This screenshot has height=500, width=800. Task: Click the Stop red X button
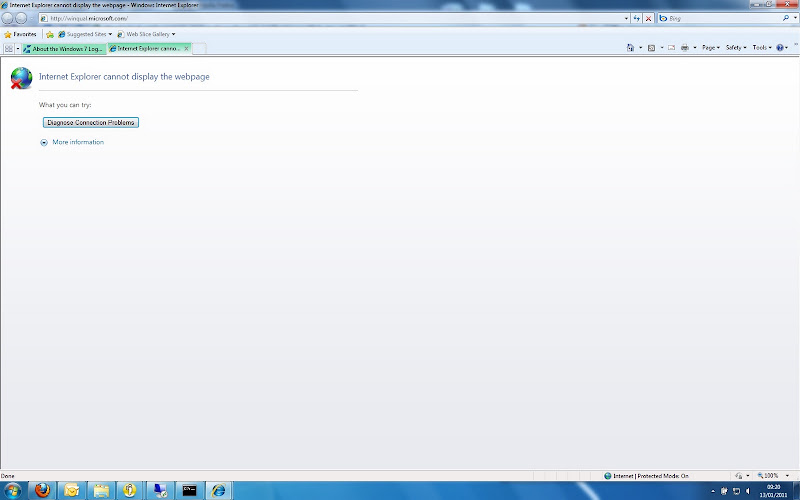(648, 18)
